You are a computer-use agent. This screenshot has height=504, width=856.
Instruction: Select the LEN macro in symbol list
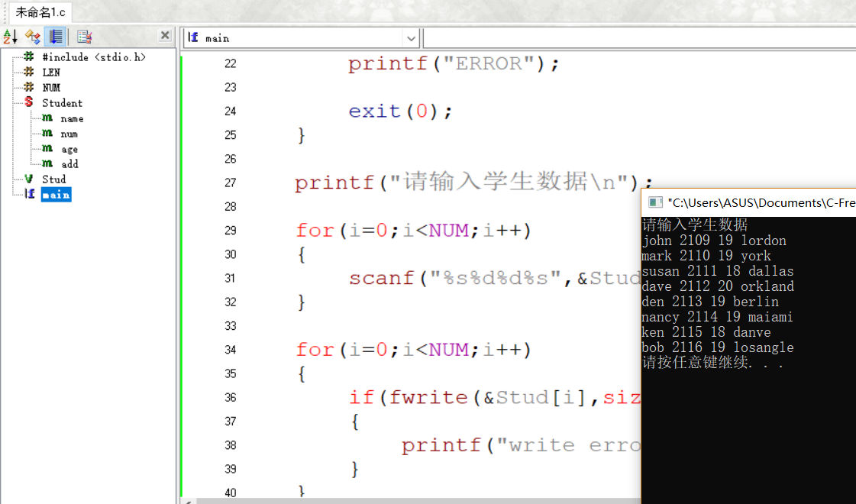click(48, 72)
